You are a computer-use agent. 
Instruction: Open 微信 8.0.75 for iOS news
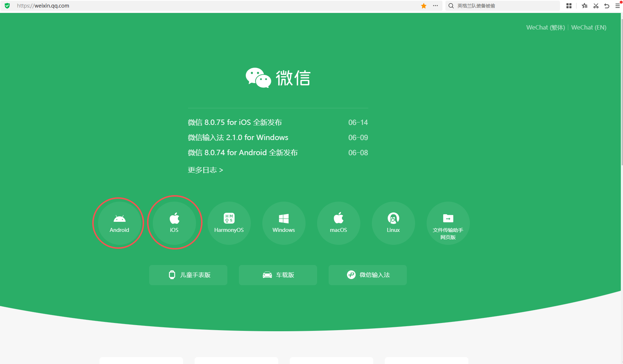(235, 122)
